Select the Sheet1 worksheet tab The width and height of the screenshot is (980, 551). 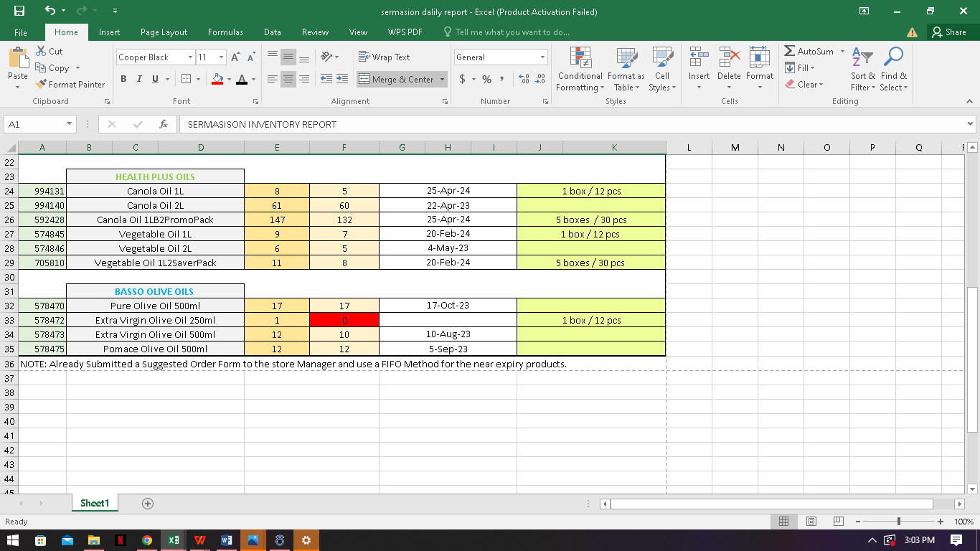94,504
